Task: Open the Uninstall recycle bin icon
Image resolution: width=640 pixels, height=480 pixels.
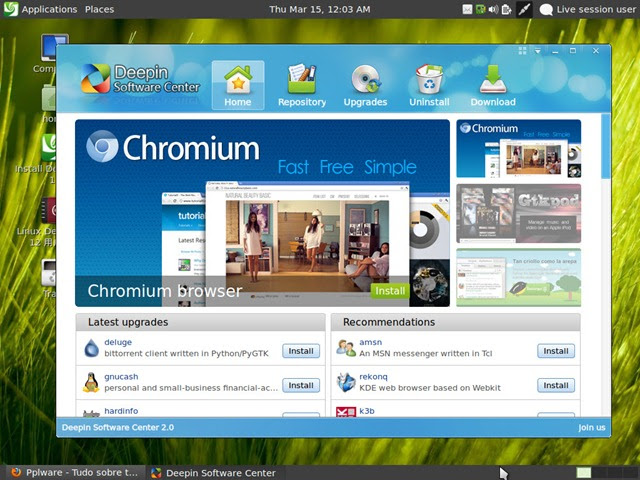Action: point(429,79)
